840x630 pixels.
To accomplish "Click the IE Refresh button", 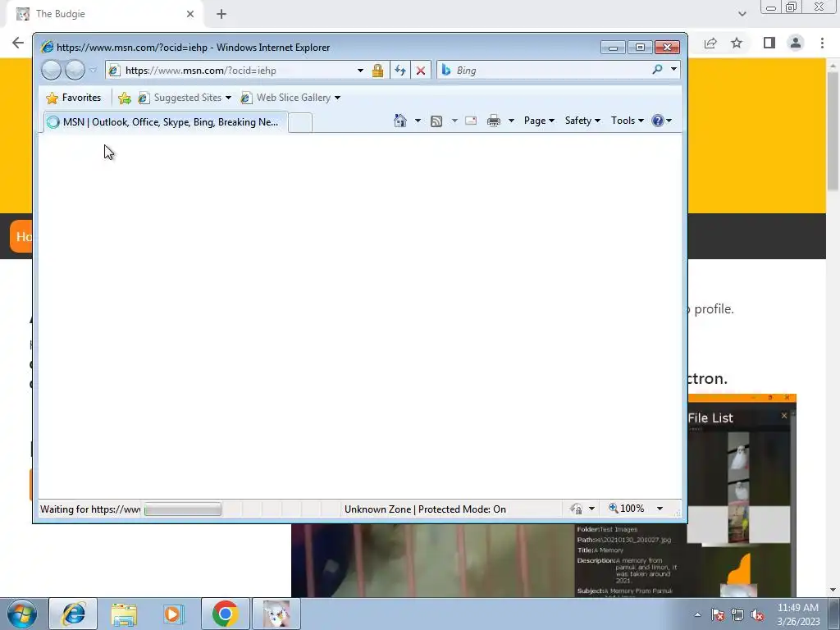I will (x=400, y=71).
